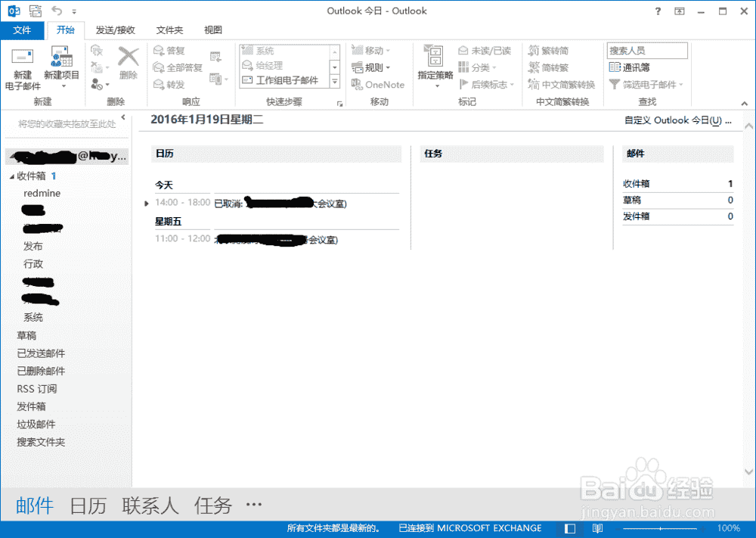The height and width of the screenshot is (538, 756).
Task: Open RSS 订阅 folder
Action: coord(36,389)
